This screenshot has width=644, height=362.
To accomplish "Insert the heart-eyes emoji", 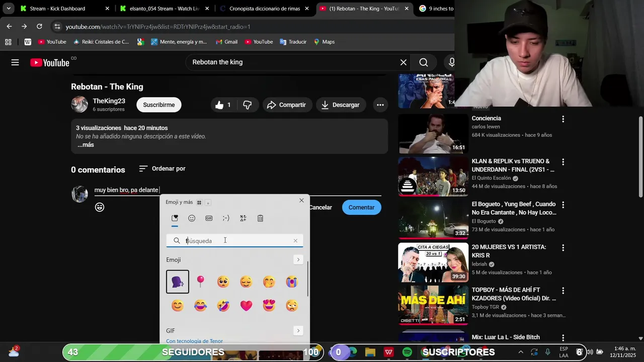I will (269, 305).
